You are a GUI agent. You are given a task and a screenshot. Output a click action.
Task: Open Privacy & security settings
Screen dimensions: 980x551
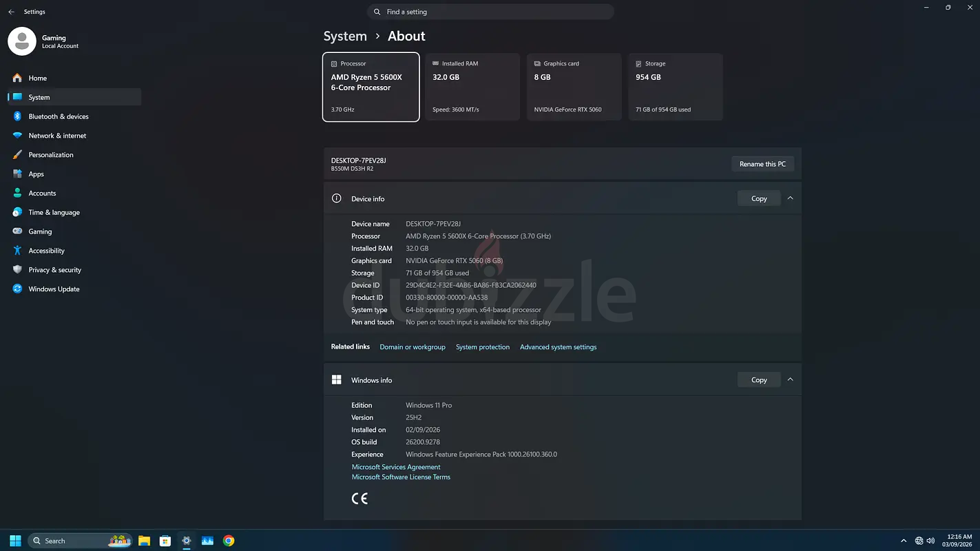[74, 270]
